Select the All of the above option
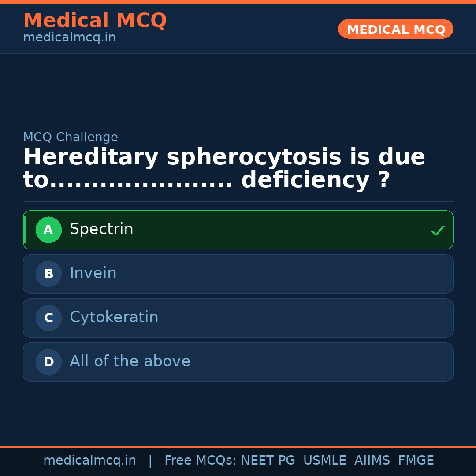Viewport: 476px width, 476px height. coord(238,362)
